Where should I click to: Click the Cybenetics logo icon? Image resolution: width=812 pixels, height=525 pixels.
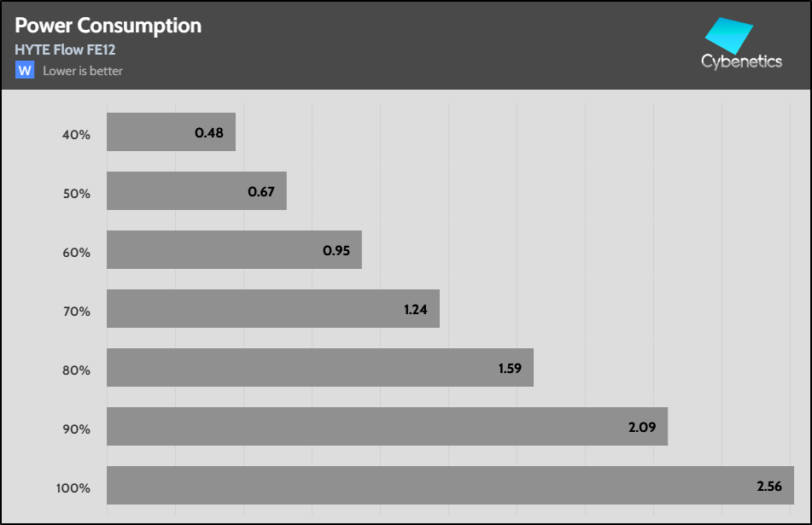[x=729, y=36]
